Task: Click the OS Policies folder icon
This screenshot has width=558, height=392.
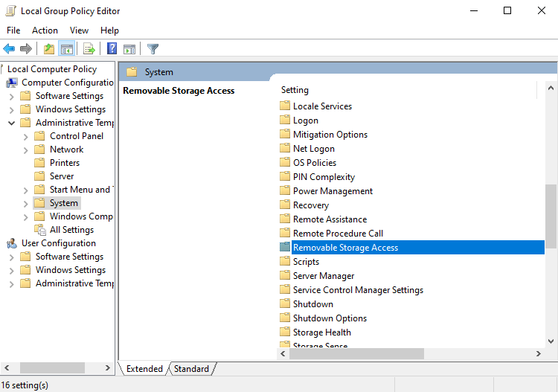Action: pos(285,162)
